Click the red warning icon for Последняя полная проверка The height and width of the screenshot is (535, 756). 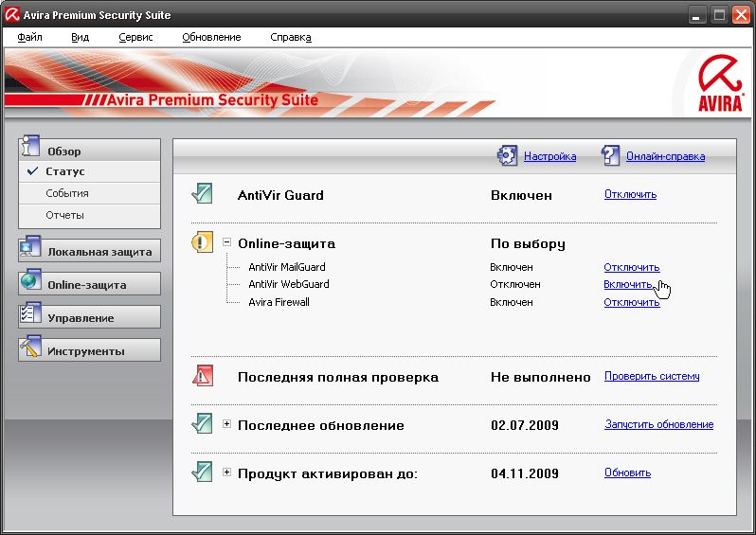(203, 376)
